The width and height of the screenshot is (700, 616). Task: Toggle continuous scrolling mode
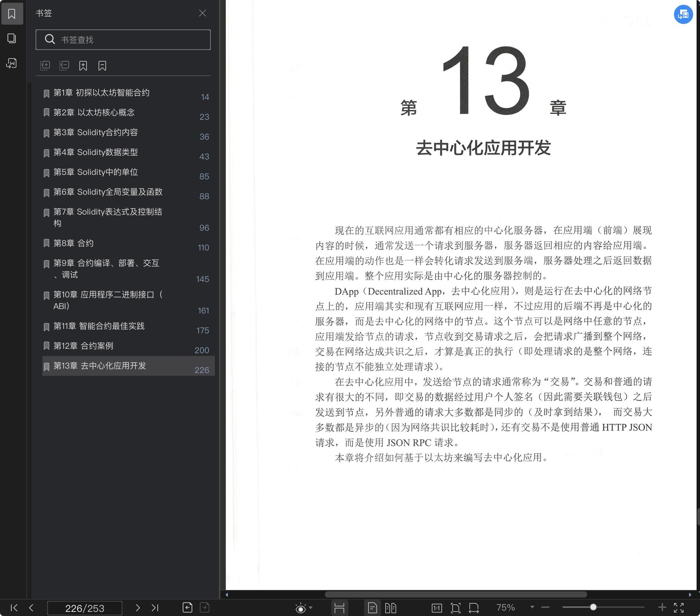[x=339, y=608]
